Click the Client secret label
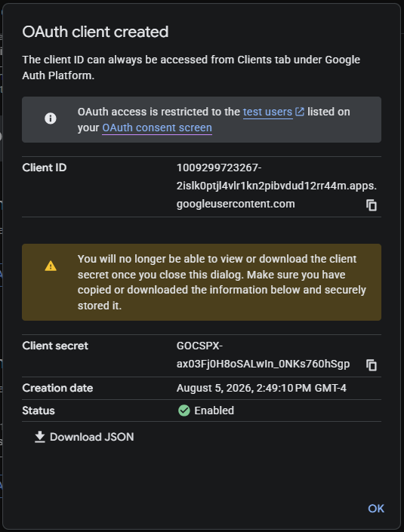 pos(55,346)
